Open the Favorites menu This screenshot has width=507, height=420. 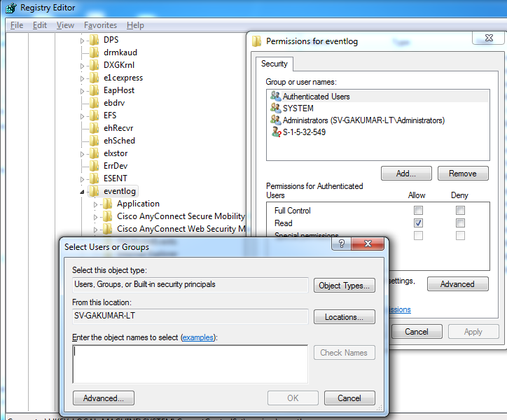pyautogui.click(x=100, y=25)
